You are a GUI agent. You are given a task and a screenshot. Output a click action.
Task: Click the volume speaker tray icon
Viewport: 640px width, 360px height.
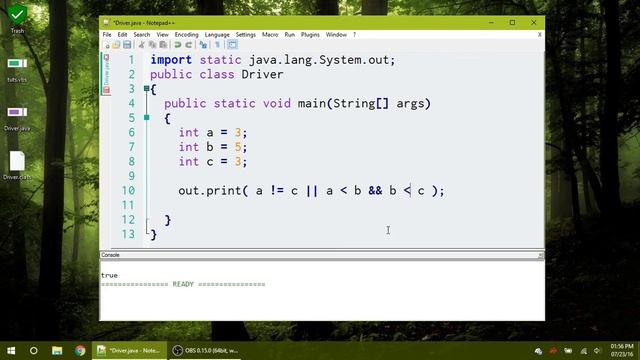click(x=597, y=351)
